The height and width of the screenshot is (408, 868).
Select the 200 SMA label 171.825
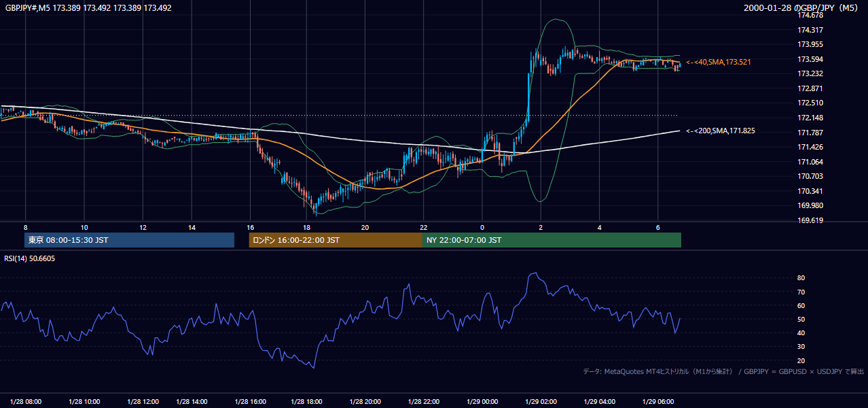coord(721,131)
